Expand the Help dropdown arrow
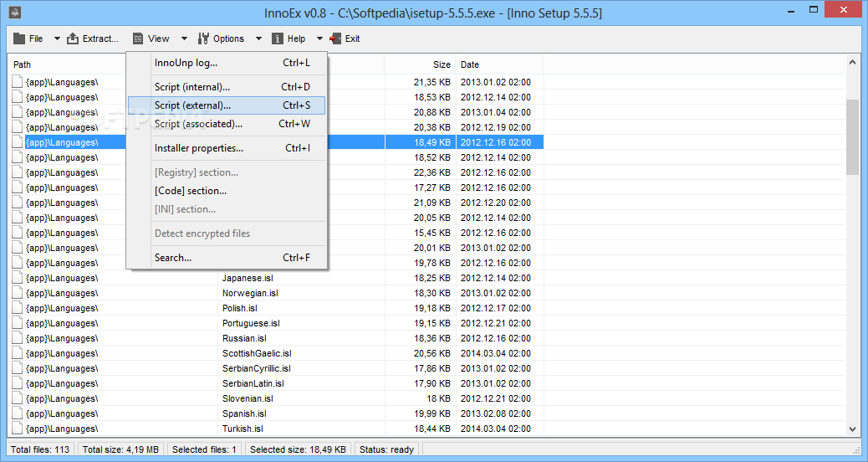This screenshot has width=868, height=462. (x=319, y=38)
